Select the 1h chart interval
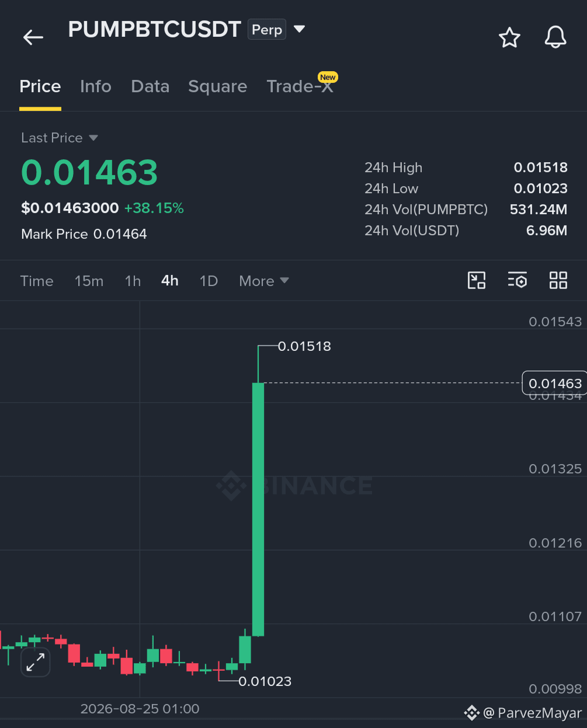The height and width of the screenshot is (728, 587). [x=133, y=281]
